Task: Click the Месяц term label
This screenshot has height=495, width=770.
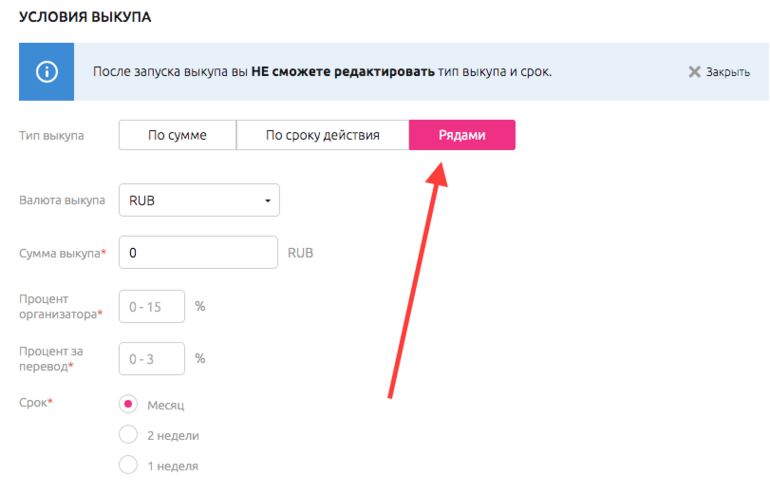Action: pos(165,405)
